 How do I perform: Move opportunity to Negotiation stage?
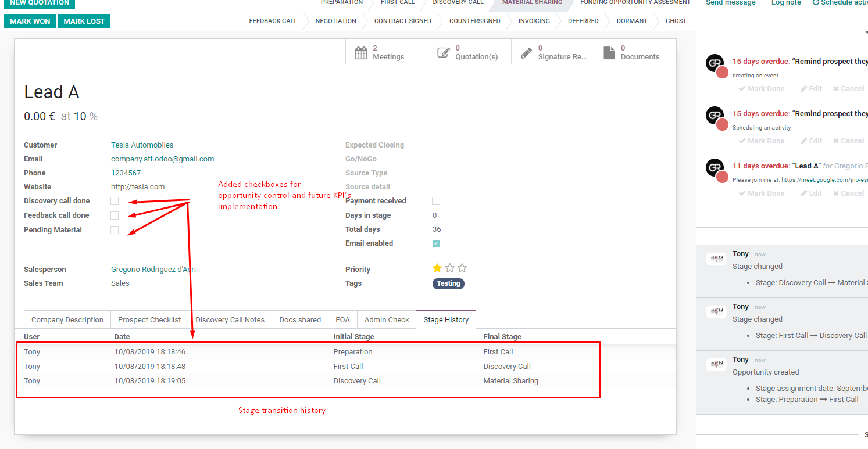335,21
